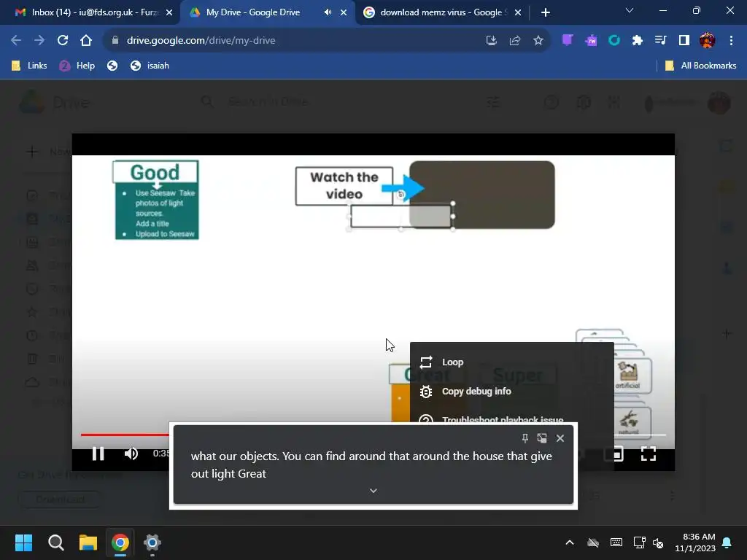The image size is (747, 560).
Task: Open the notifications bell
Action: click(727, 542)
